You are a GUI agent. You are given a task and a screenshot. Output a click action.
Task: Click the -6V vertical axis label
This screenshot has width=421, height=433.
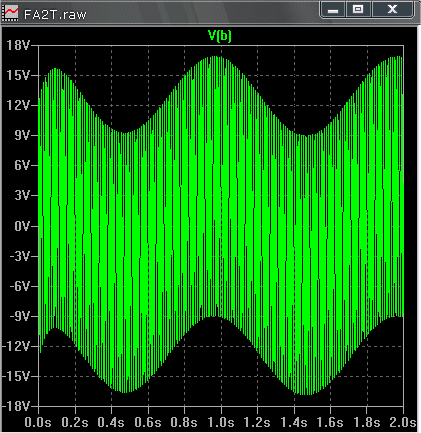point(20,286)
